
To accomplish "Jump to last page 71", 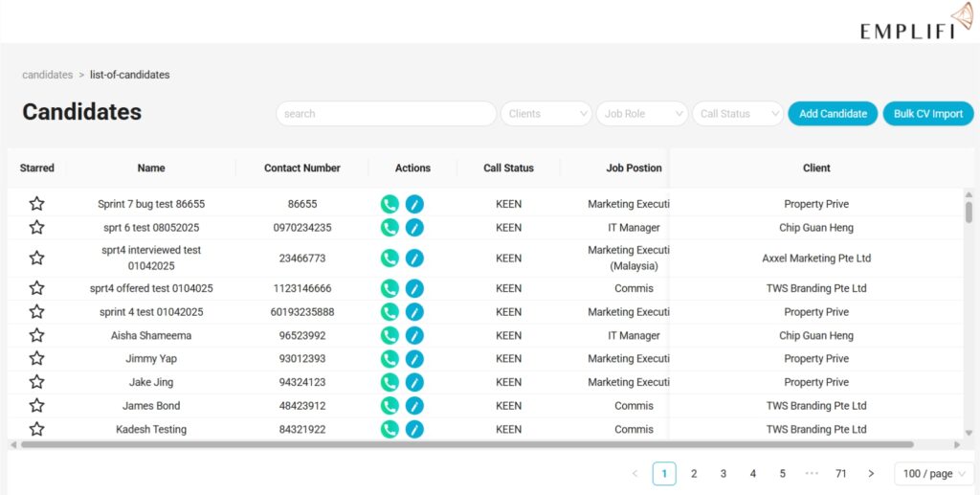I will (840, 474).
